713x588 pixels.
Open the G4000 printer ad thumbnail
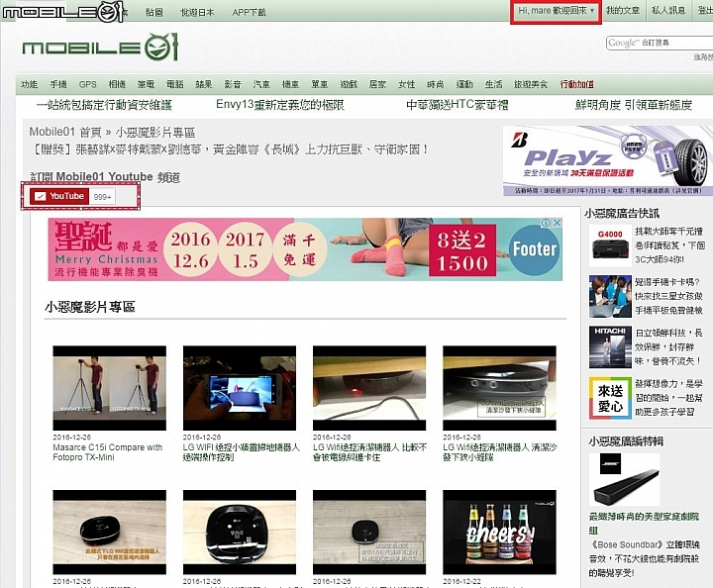click(610, 245)
